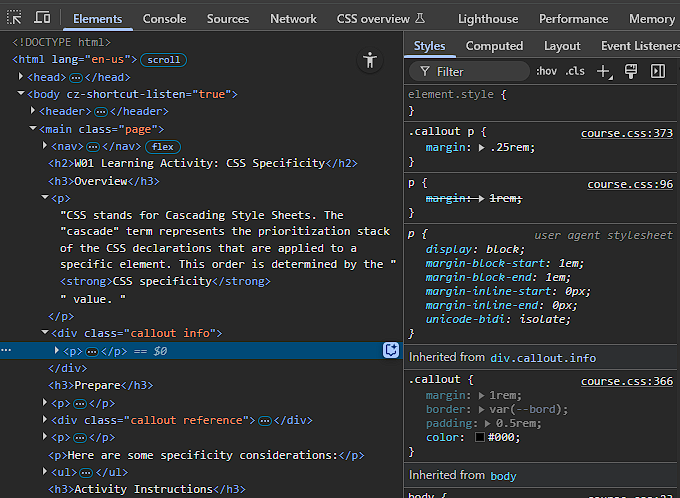Viewport: 680px width, 498px height.
Task: Toggle the device toolbar icon
Action: point(42,18)
